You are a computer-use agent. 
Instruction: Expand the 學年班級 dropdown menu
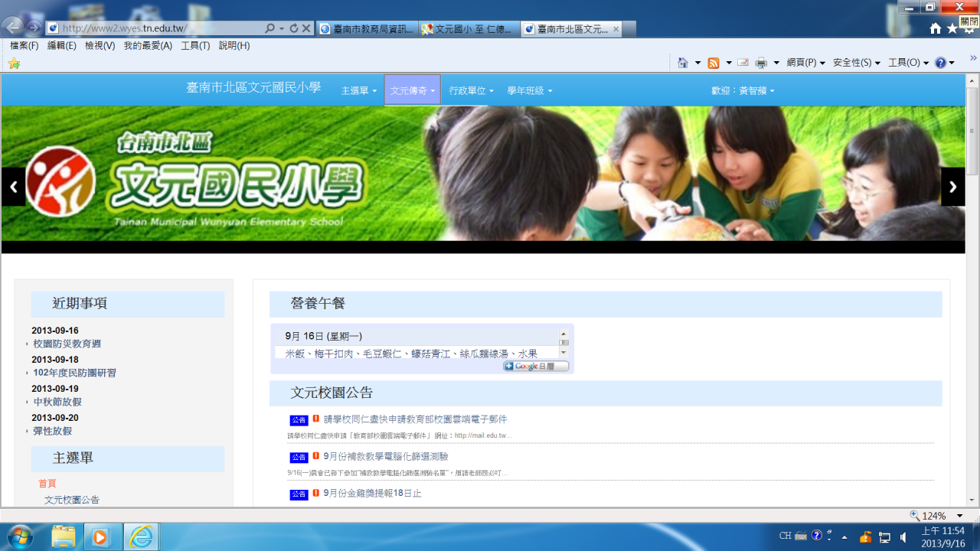click(529, 90)
